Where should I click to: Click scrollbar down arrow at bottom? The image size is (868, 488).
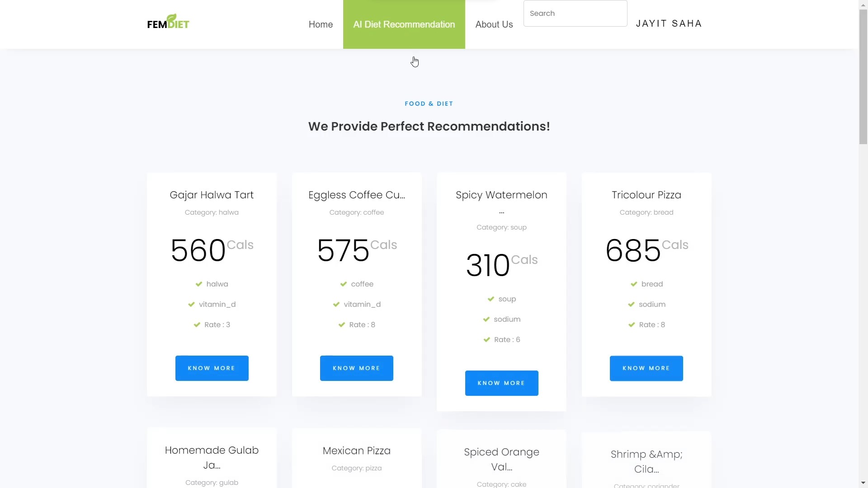(863, 483)
